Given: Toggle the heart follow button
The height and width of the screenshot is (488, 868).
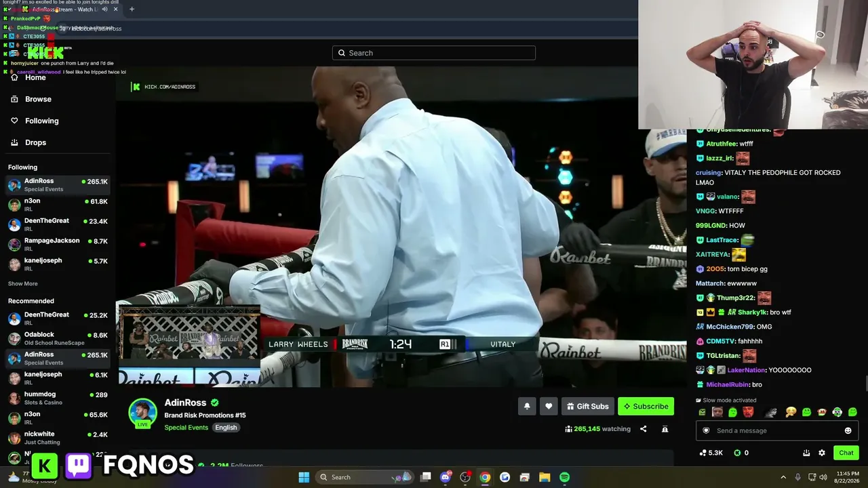Looking at the screenshot, I should pyautogui.click(x=549, y=406).
